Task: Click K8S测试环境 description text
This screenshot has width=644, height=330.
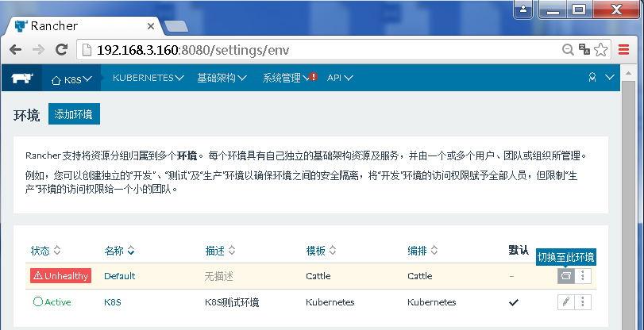Action: [x=232, y=302]
